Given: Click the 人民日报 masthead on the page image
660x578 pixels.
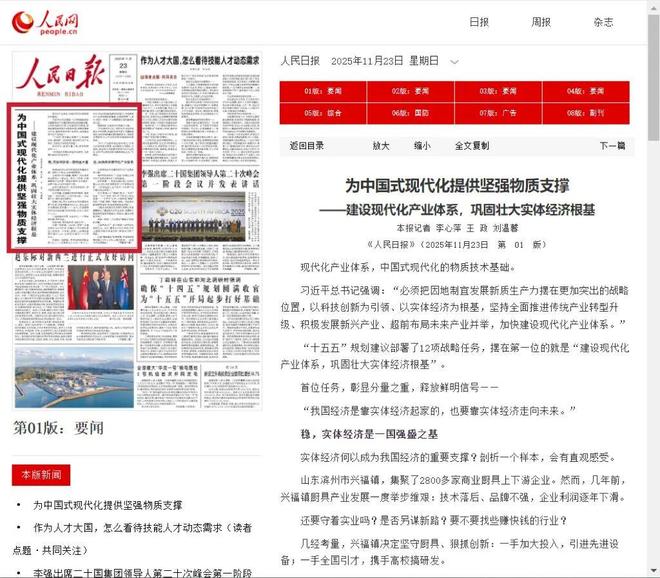Looking at the screenshot, I should pyautogui.click(x=60, y=76).
